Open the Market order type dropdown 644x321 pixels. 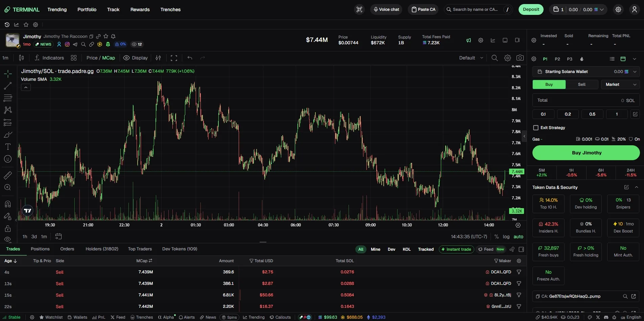[x=620, y=84]
